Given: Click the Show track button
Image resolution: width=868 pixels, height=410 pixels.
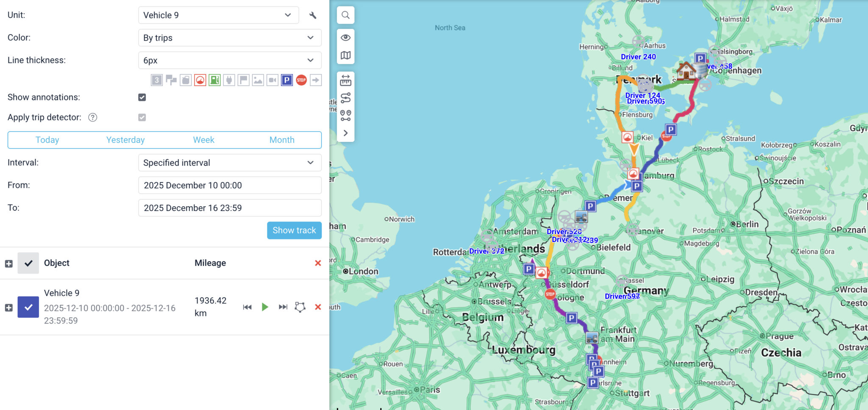Looking at the screenshot, I should point(294,230).
